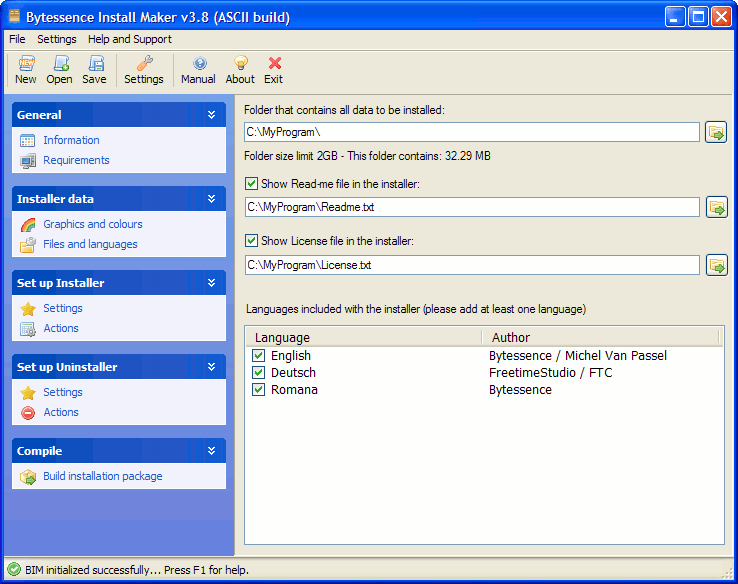Maximize the Install Maker window
738x584 pixels.
(698, 17)
